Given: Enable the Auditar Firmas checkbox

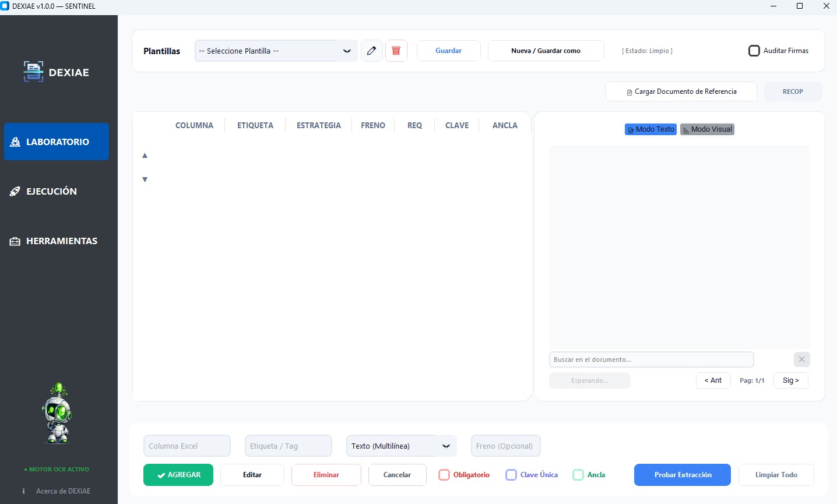Looking at the screenshot, I should [754, 51].
